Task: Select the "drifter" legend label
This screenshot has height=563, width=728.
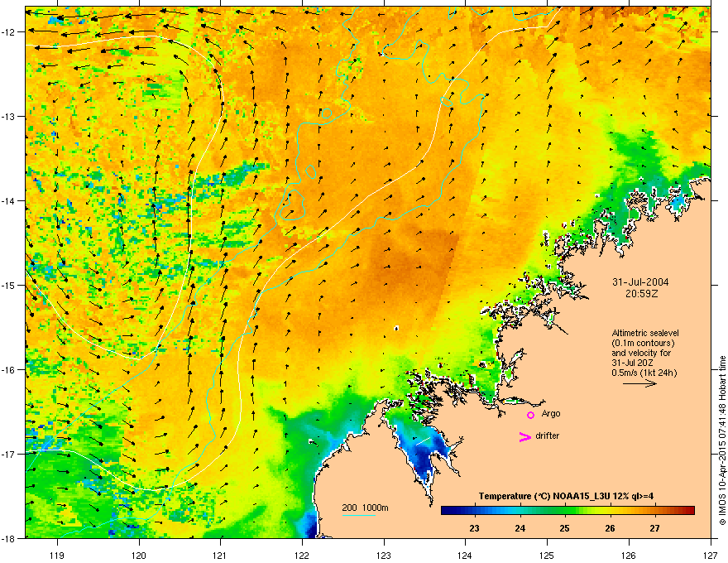Action: tap(547, 435)
